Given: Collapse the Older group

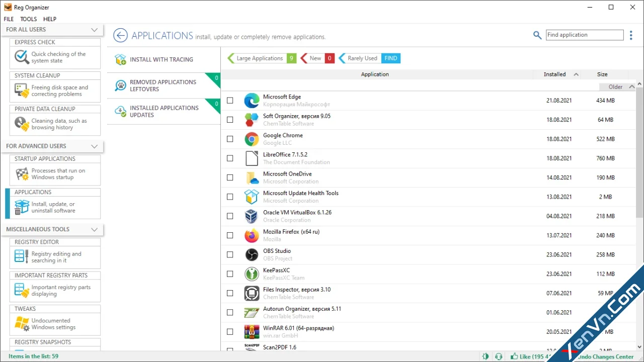Looking at the screenshot, I should pos(631,86).
